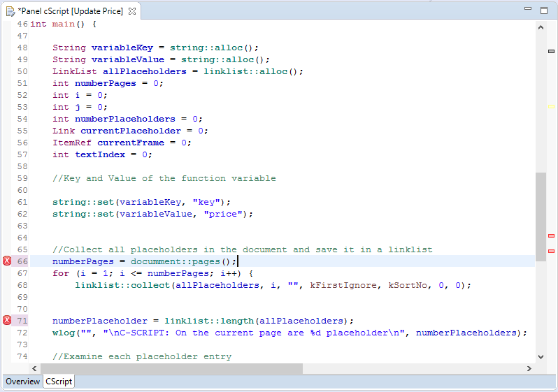The image size is (558, 392).
Task: Click the file icon in the editor tab
Action: coord(10,11)
